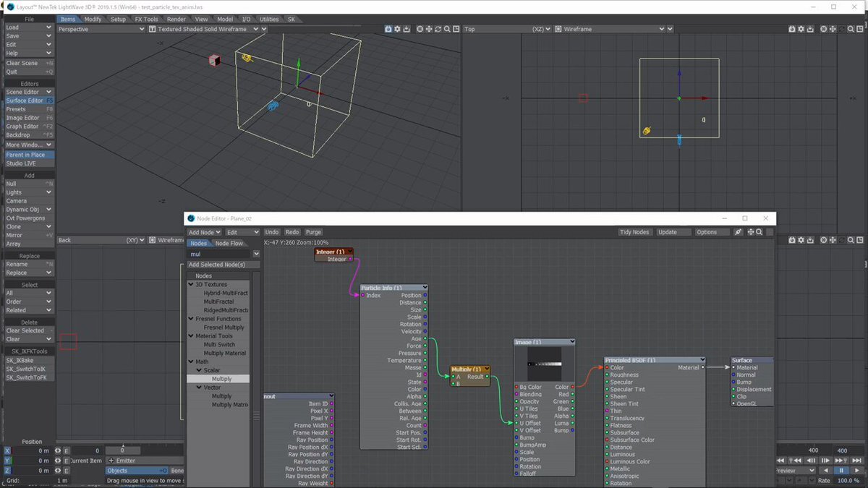868x488 pixels.
Task: Click the pan view icon in Top viewport header
Action: (834, 29)
